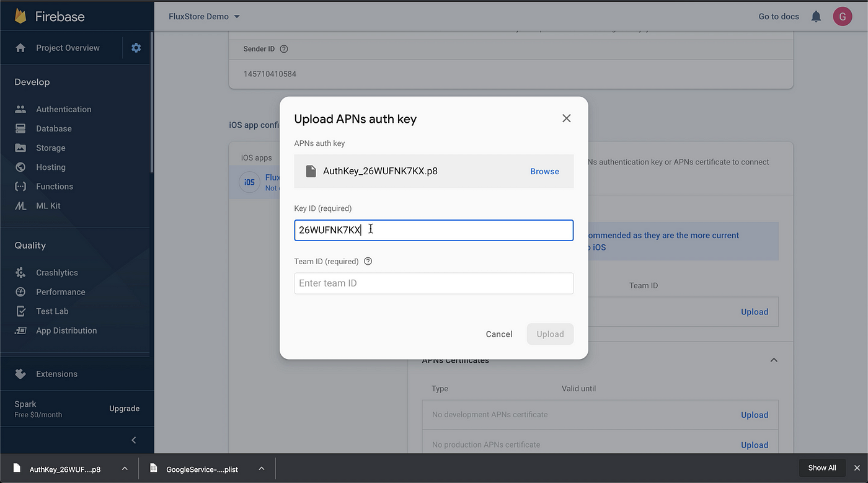
Task: Click Team ID help question icon
Action: coord(368,261)
